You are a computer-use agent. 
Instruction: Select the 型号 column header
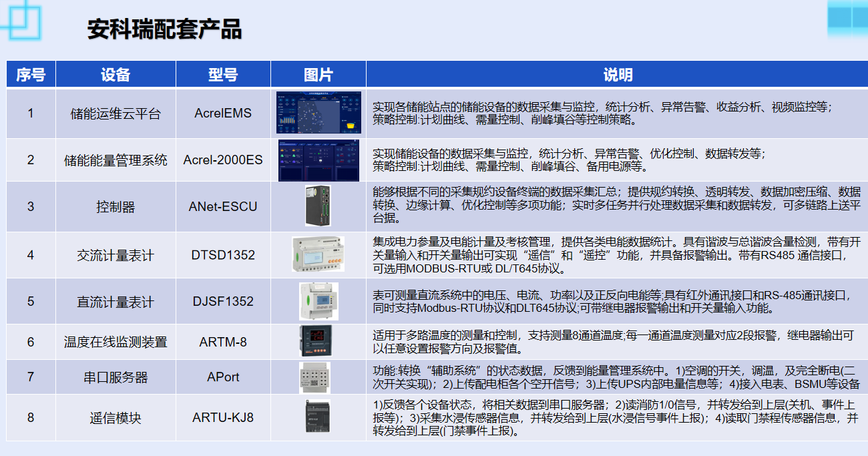point(223,75)
